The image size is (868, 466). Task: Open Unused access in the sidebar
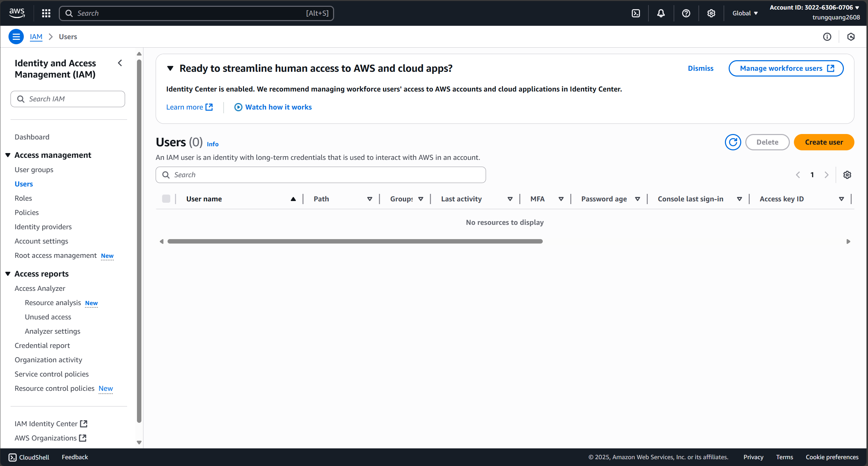pyautogui.click(x=48, y=317)
